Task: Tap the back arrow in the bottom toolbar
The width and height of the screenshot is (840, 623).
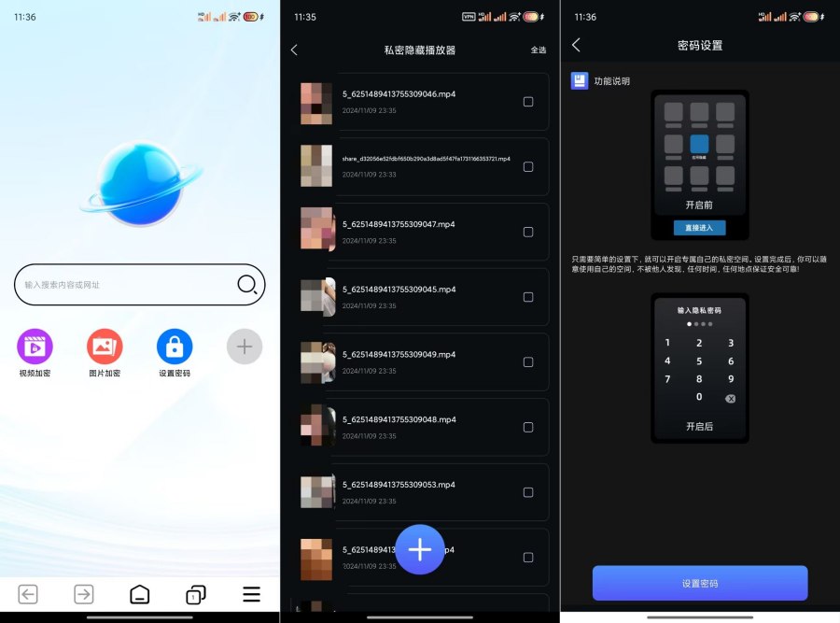Action: 27,594
